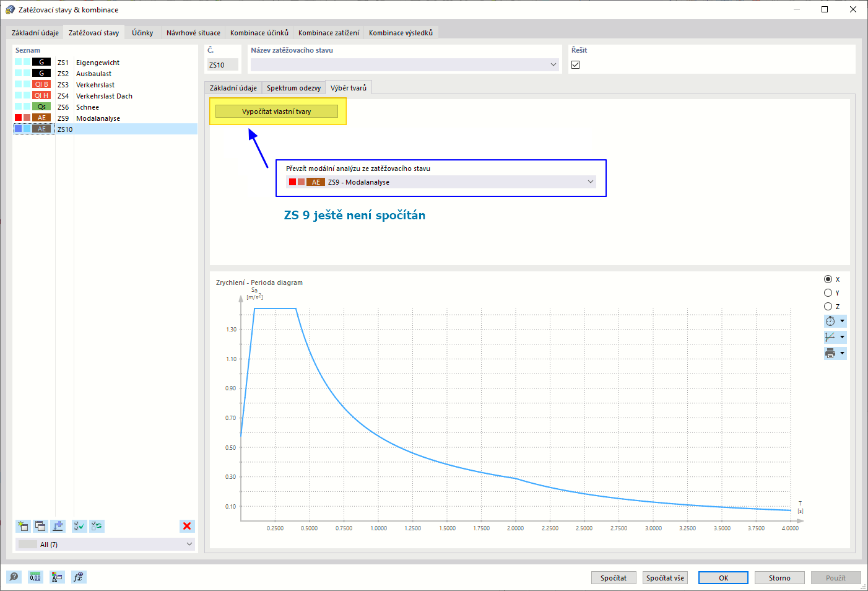Image resolution: width=868 pixels, height=591 pixels.
Task: Click the red QI B swatch of ZS3
Action: pyautogui.click(x=41, y=84)
